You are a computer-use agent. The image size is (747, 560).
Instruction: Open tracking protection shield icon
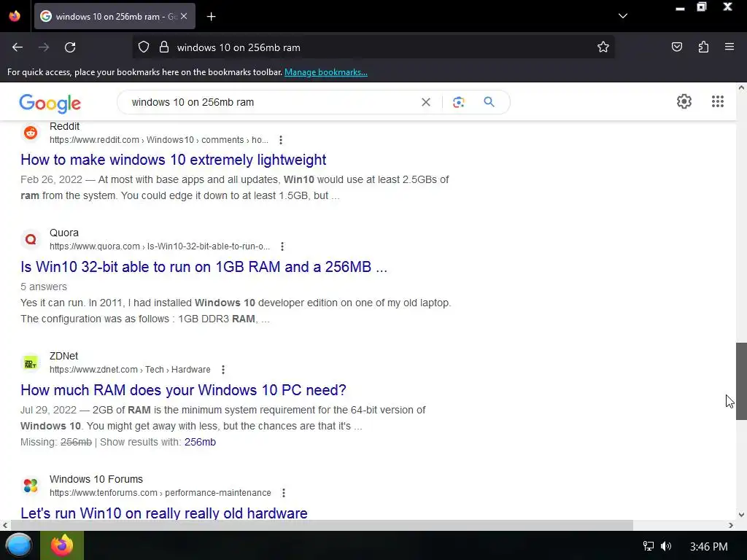tap(144, 47)
